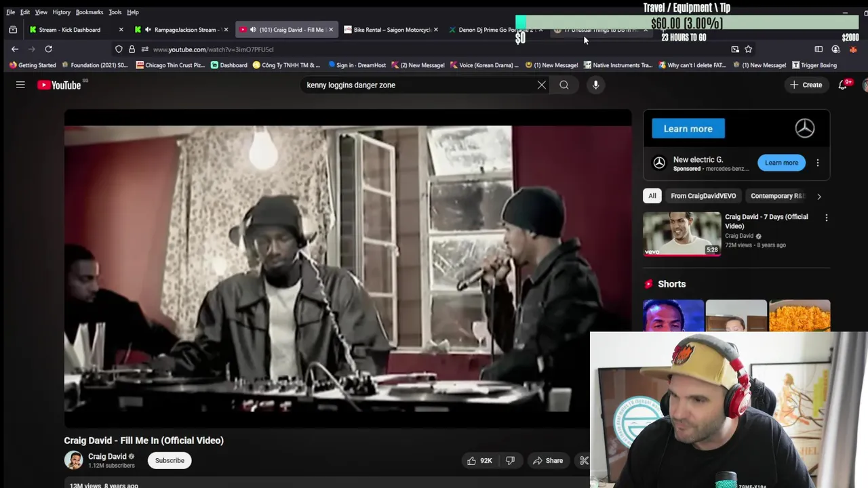Open Sign in - DreamHost bookmark
Screen dimensions: 868x488
[357, 65]
